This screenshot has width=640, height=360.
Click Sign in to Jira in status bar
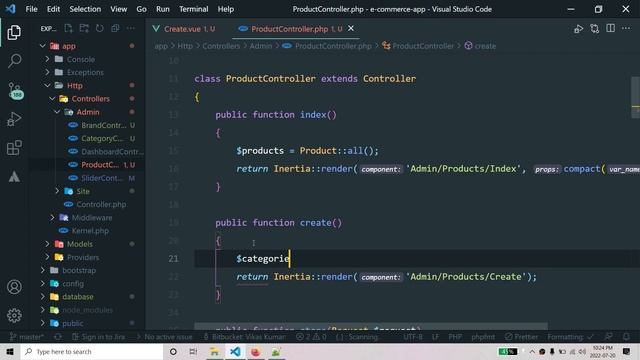[x=98, y=337]
